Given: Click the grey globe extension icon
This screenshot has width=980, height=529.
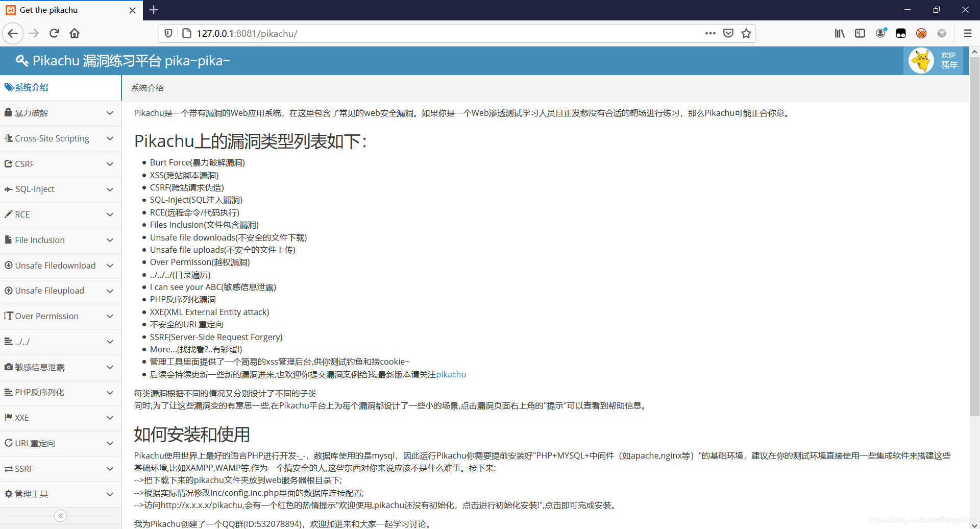Looking at the screenshot, I should tap(942, 33).
